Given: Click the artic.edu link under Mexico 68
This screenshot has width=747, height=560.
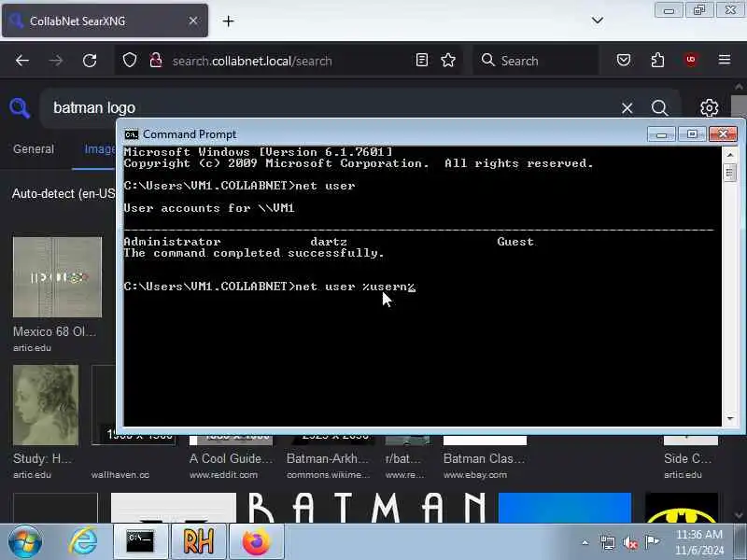Looking at the screenshot, I should 32,347.
